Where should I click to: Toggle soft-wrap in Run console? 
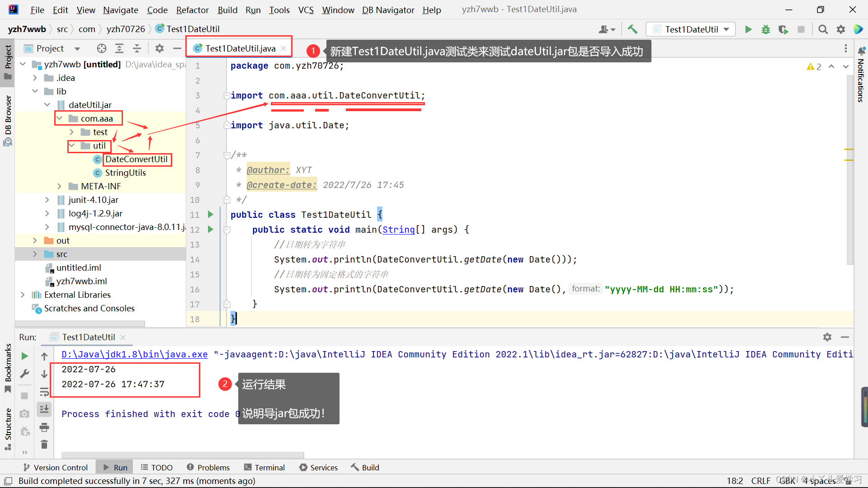[x=44, y=392]
